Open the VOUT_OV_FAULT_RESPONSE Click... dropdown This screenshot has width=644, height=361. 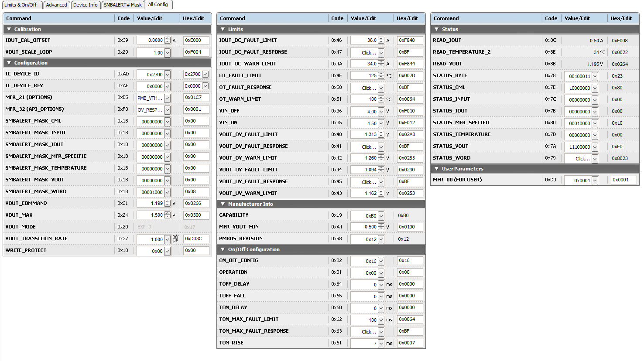click(381, 147)
